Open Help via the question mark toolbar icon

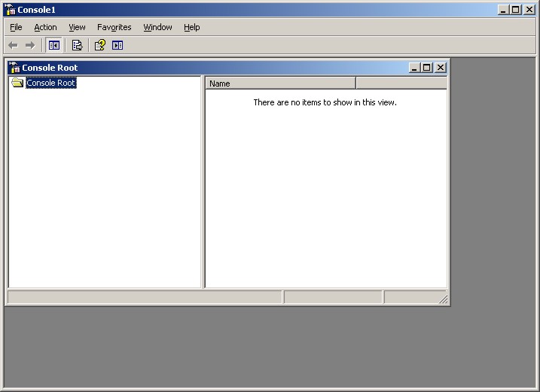(99, 45)
